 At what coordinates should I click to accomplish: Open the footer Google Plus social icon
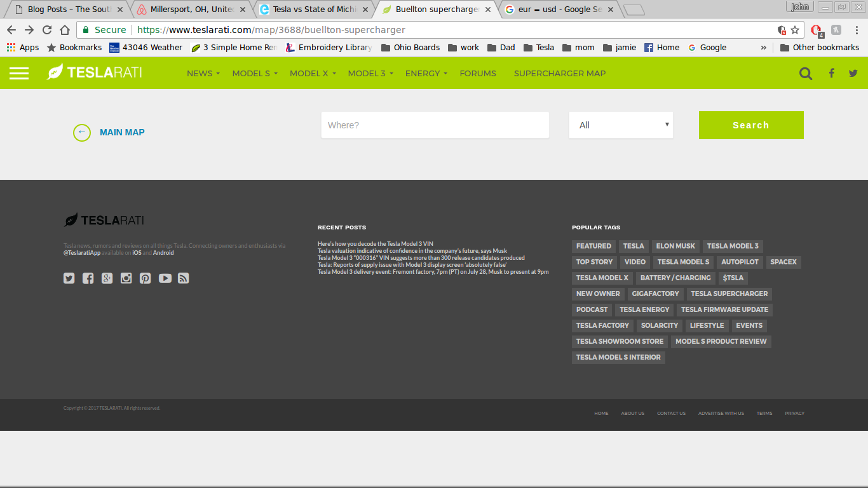tap(107, 278)
